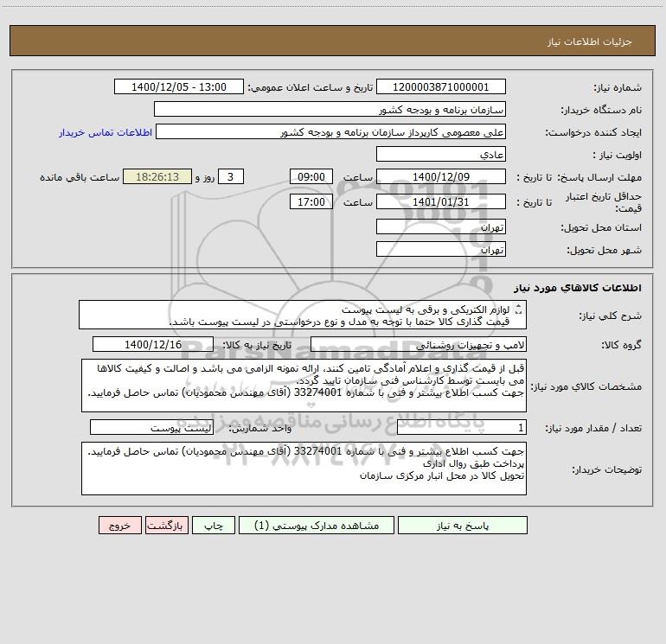Click the remaining days field showing 3

tap(231, 176)
